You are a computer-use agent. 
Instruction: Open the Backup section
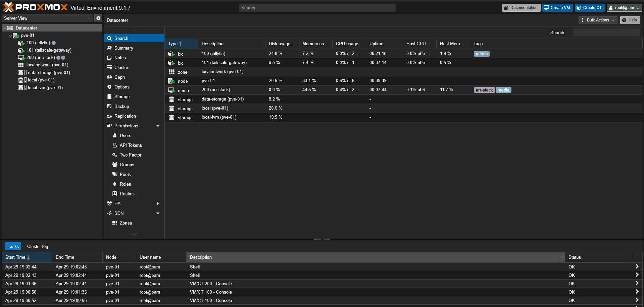(x=134, y=106)
